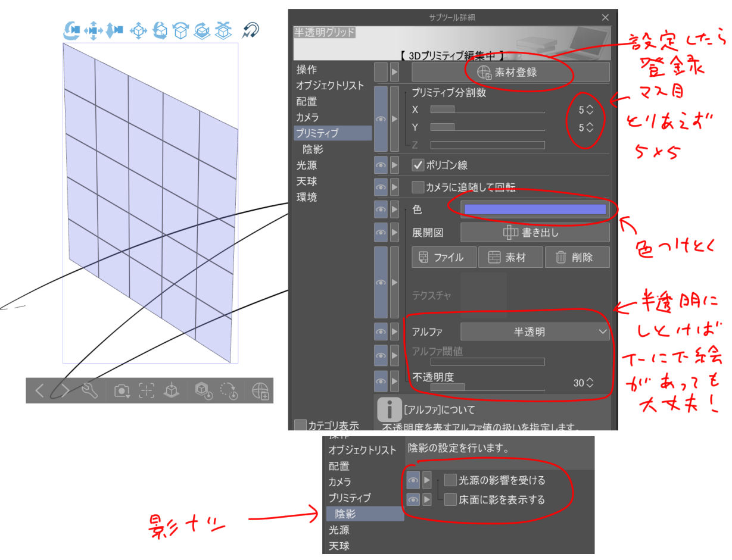
Task: Toggle eye icon for アルファ row
Action: coord(381,332)
